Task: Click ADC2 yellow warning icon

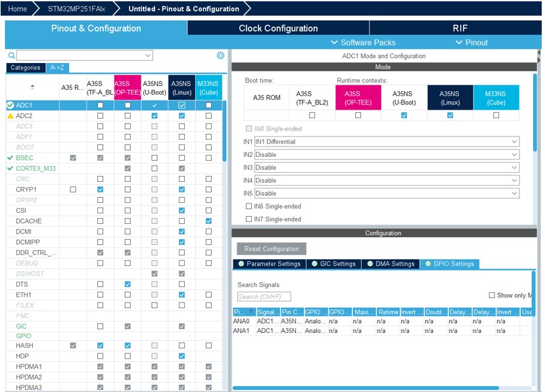Action: 11,116
